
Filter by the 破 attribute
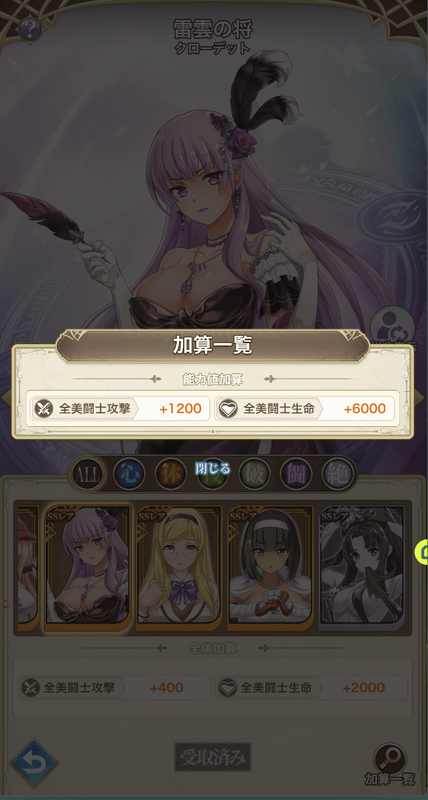[255, 473]
